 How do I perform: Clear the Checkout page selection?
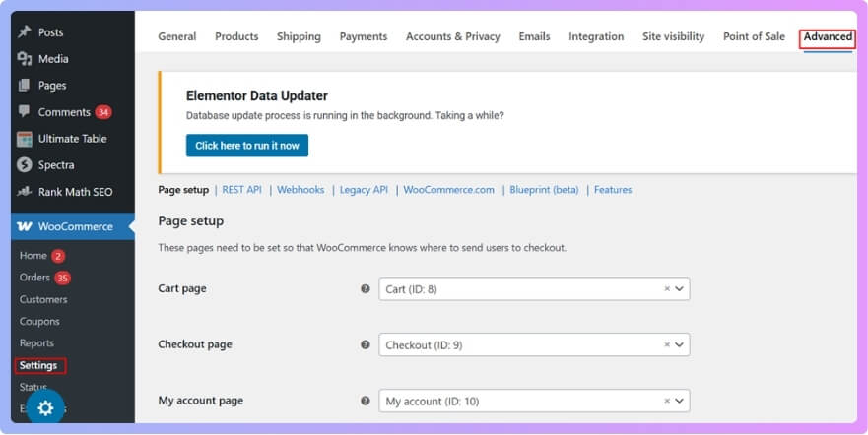click(x=667, y=344)
